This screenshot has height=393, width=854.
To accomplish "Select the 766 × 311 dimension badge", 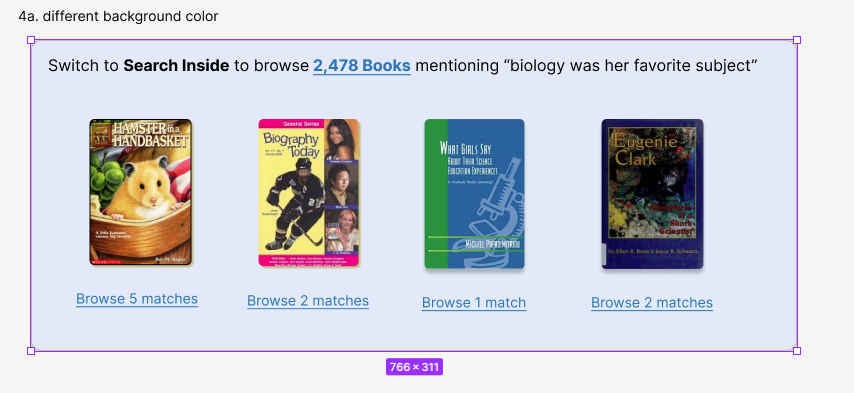I will pos(414,367).
